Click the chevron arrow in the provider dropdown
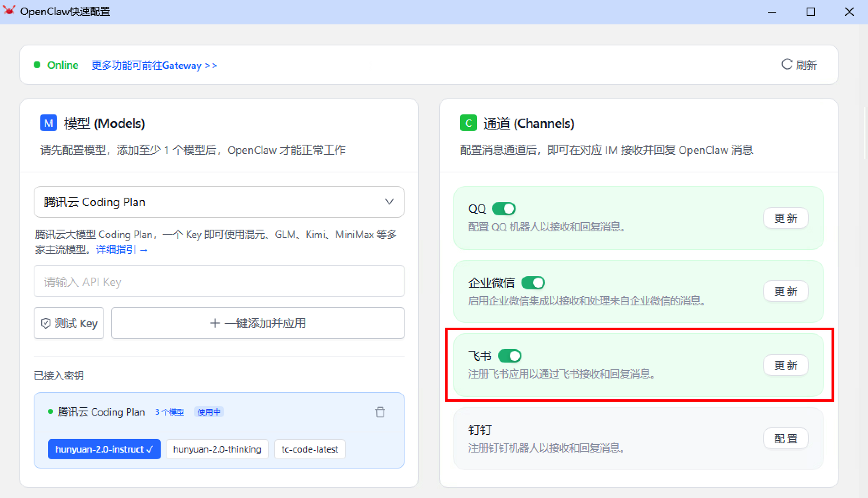868x498 pixels. (389, 202)
